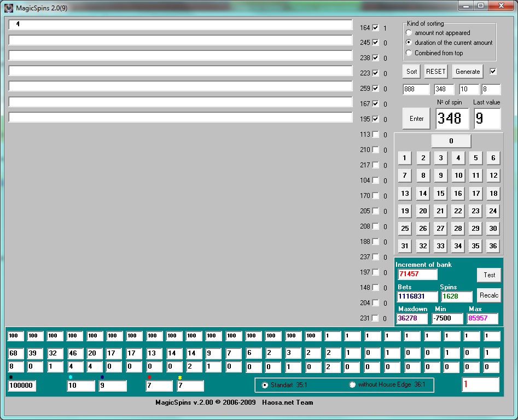Uncheck the checkbox next to row 164
Viewport: 518px width, 420px height.
click(x=376, y=28)
